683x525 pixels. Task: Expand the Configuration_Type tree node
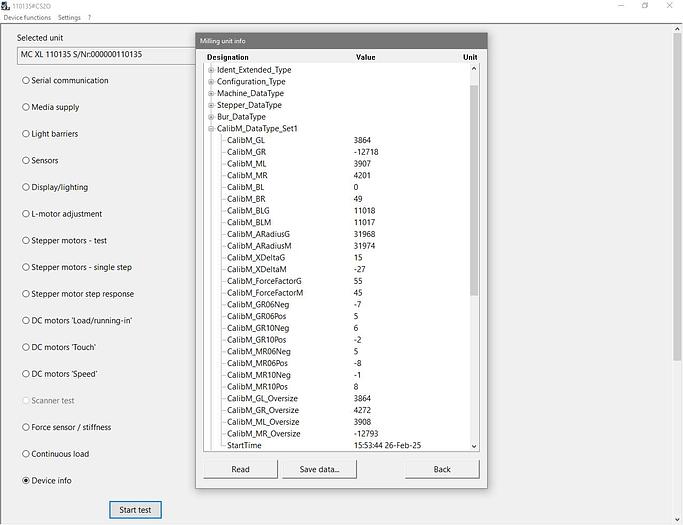click(211, 82)
